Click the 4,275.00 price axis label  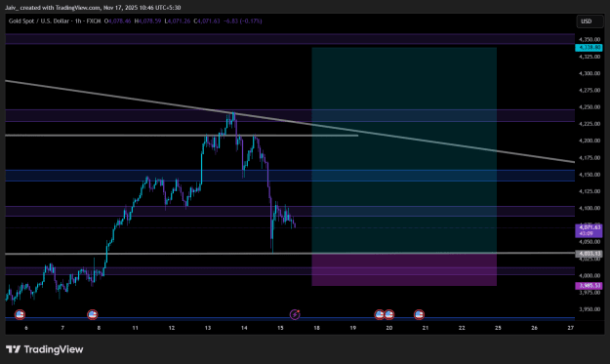pos(590,90)
